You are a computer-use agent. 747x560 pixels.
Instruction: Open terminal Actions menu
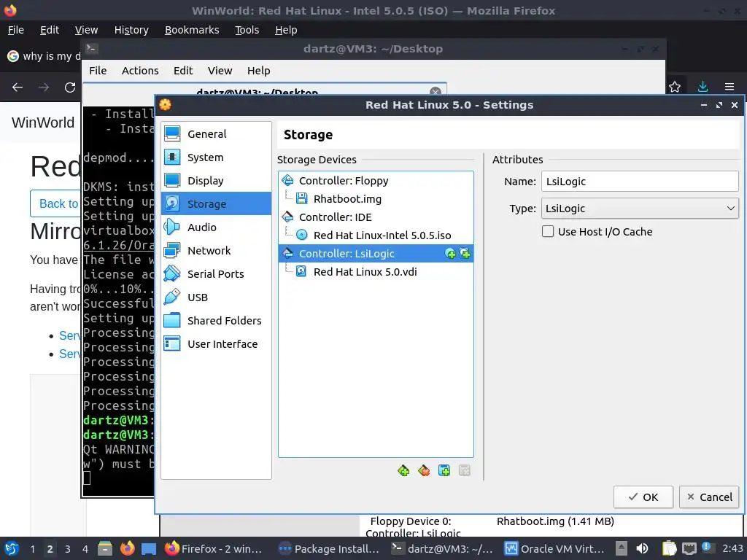pos(140,71)
